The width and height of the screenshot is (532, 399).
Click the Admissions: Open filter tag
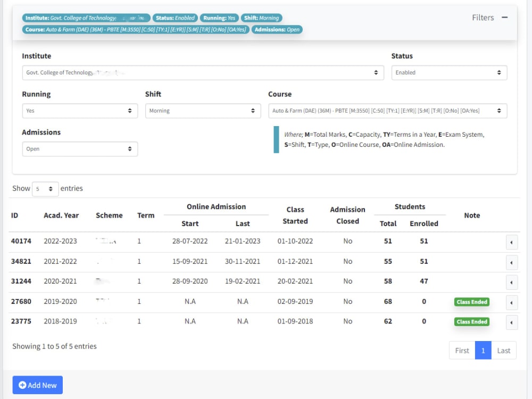[277, 29]
